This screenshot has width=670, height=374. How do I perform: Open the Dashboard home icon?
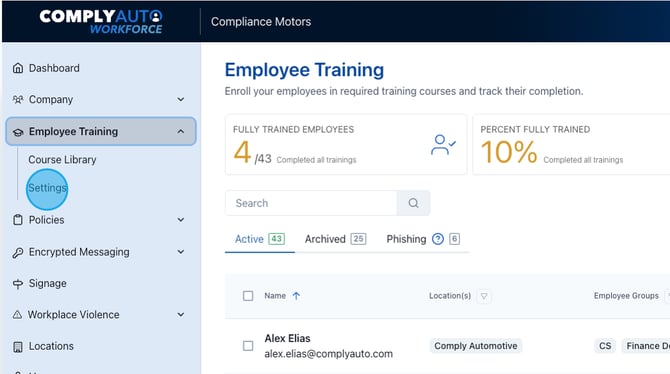(18, 68)
